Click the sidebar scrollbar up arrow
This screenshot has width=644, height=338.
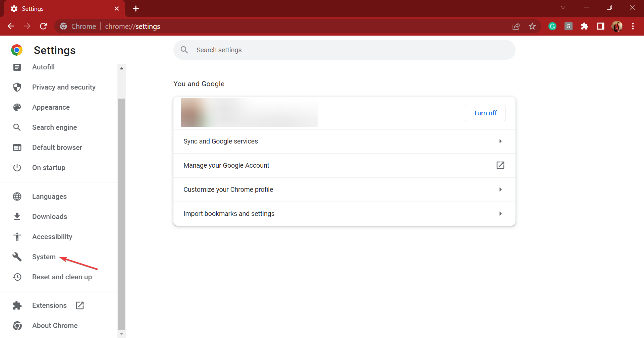tap(121, 68)
